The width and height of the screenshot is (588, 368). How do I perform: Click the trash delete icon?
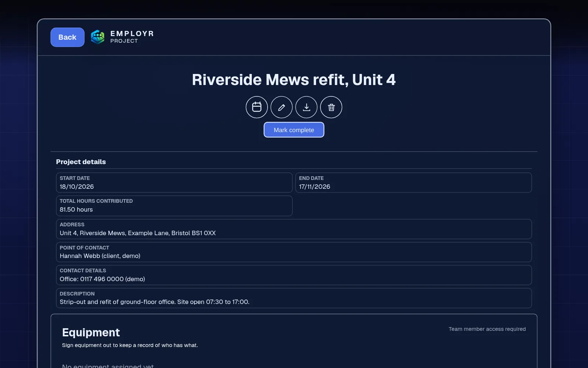point(331,107)
